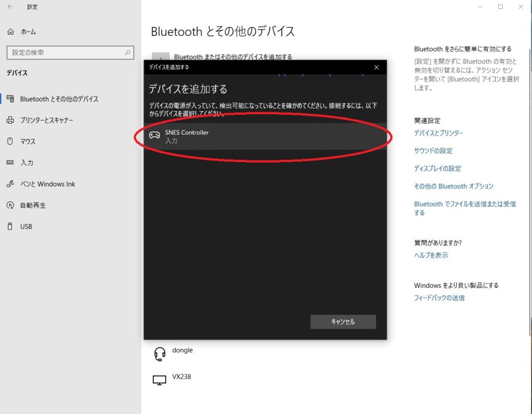532x414 pixels.
Task: Open the デバイスとプリンター link
Action: (x=438, y=133)
